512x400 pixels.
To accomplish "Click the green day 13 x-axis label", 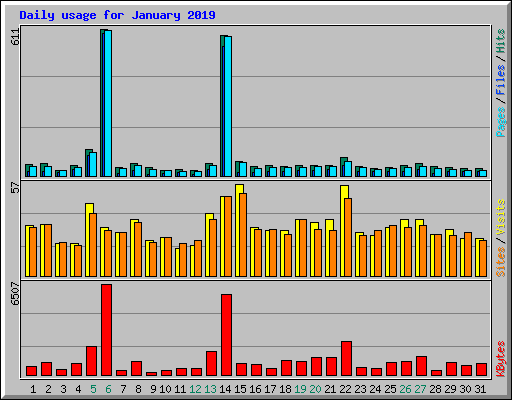I will click(x=210, y=389).
